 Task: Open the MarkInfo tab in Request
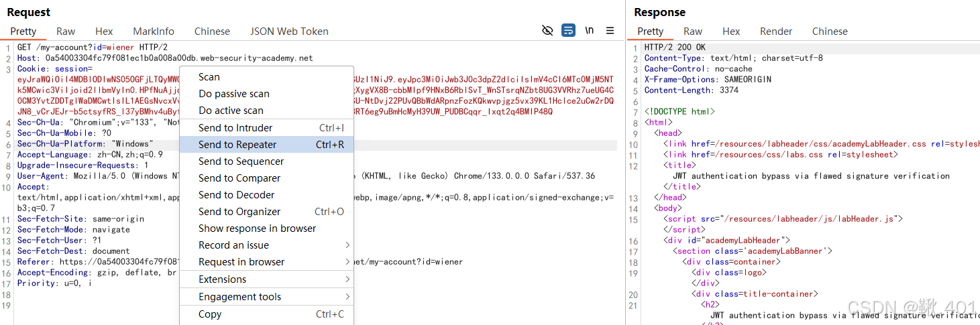154,31
